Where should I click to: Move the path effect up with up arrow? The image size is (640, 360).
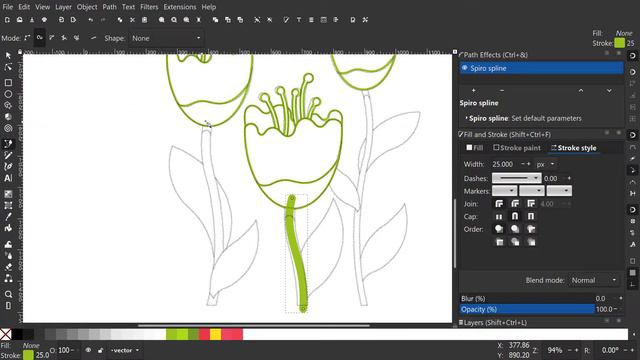coord(581,90)
